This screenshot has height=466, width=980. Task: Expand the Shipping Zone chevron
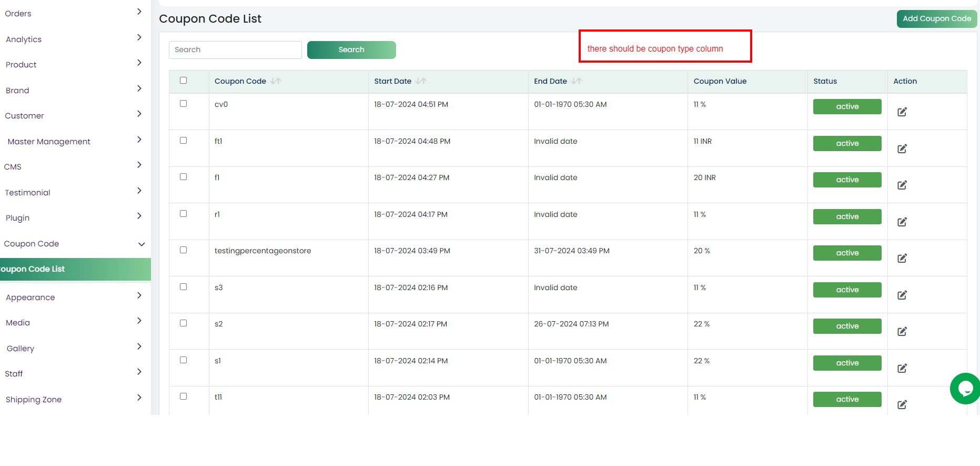tap(139, 398)
